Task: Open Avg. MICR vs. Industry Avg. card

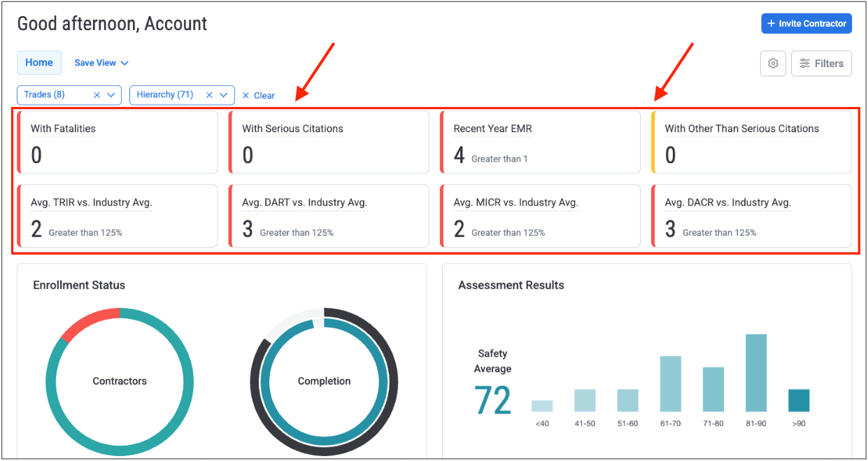Action: tap(540, 215)
